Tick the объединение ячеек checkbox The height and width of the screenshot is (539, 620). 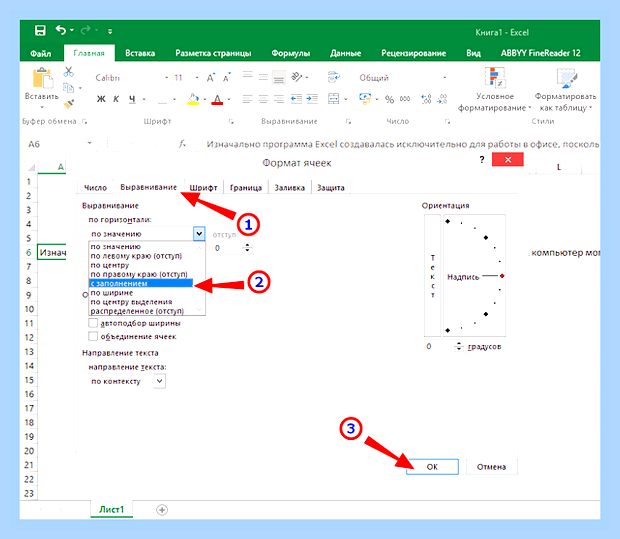pos(93,337)
